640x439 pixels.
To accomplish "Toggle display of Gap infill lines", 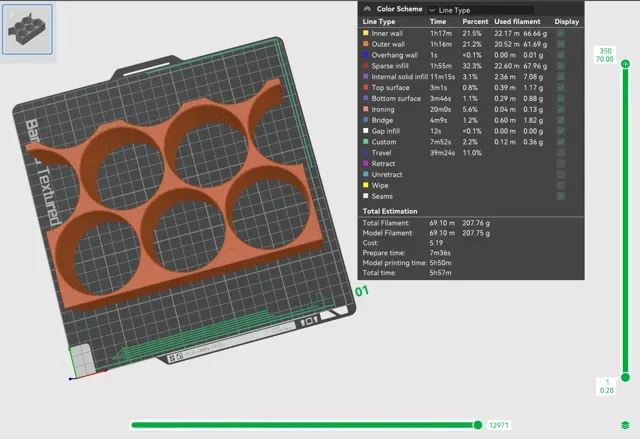I will (x=561, y=131).
